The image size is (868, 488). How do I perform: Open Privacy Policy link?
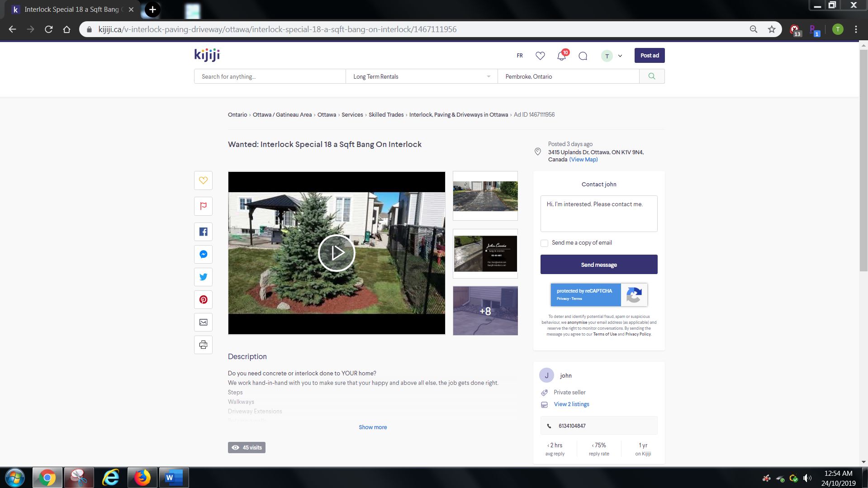coord(638,334)
